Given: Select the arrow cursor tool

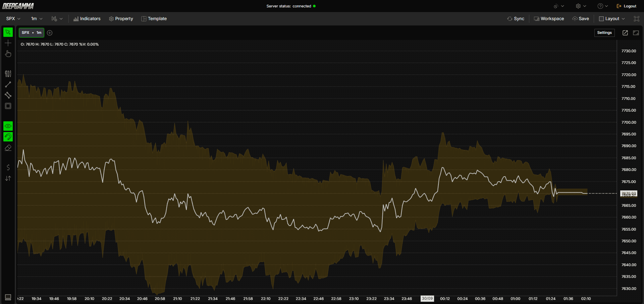Looking at the screenshot, I should (8, 32).
